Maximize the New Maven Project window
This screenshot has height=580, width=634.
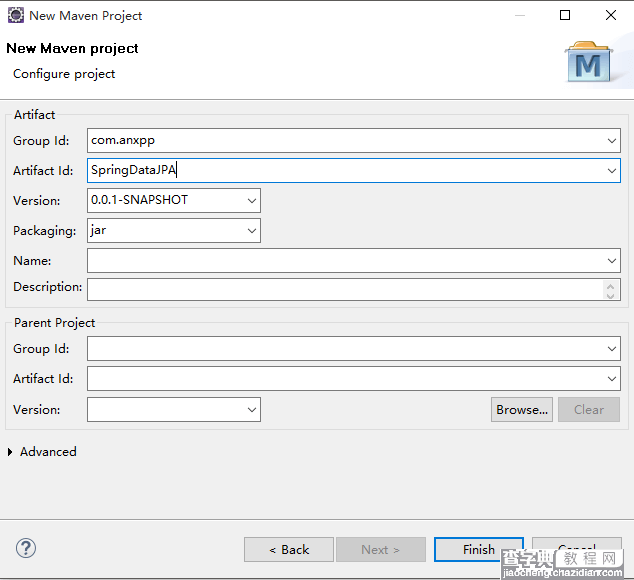click(565, 15)
